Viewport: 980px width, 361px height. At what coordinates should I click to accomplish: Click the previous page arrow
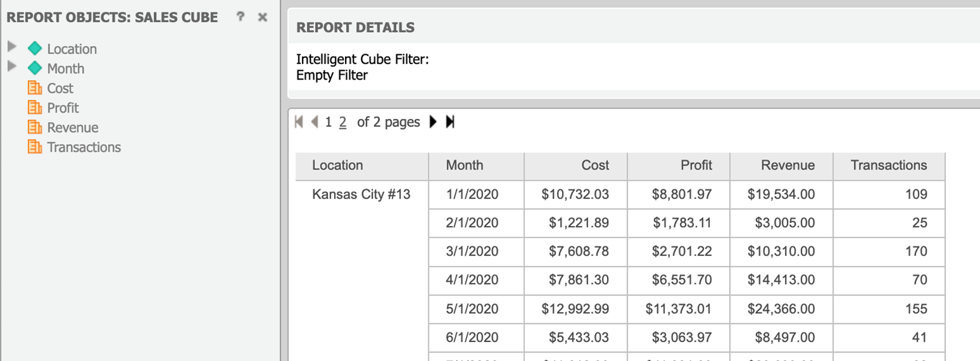pos(314,122)
